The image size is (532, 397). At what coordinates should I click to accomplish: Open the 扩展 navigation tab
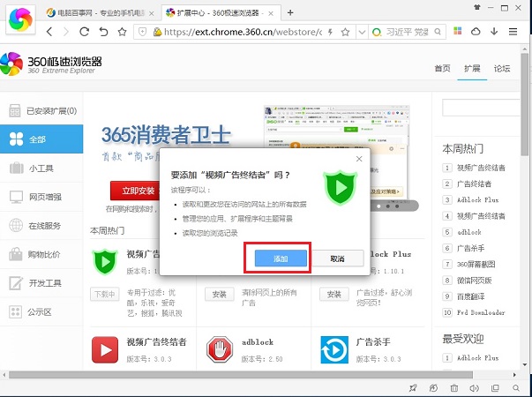pos(472,69)
